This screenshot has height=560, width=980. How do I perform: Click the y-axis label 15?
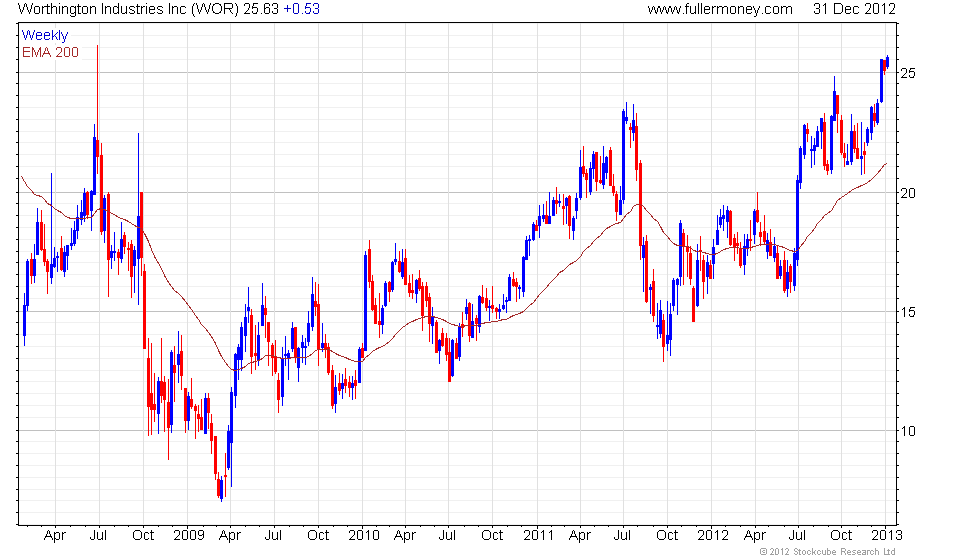[x=908, y=312]
